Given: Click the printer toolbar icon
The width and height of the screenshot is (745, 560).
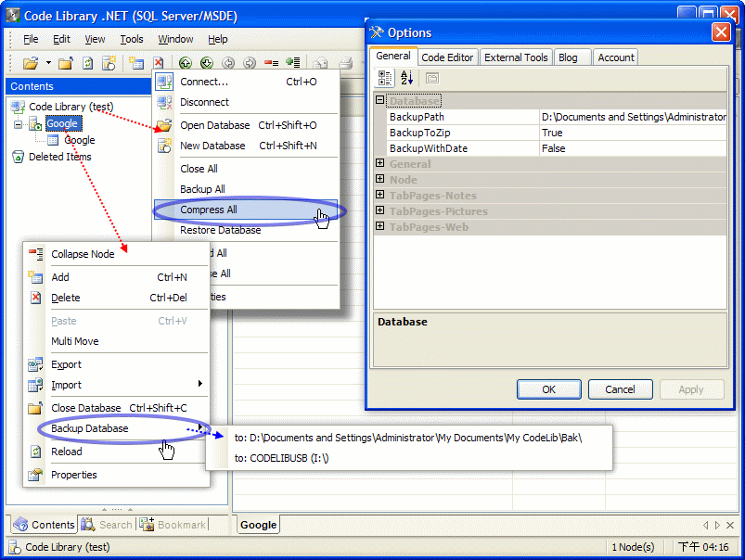Looking at the screenshot, I should tap(346, 63).
